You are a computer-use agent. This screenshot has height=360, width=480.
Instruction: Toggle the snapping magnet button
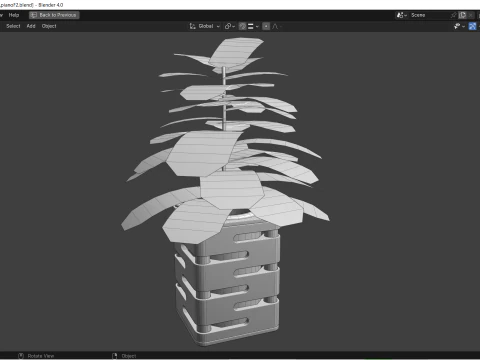[243, 26]
